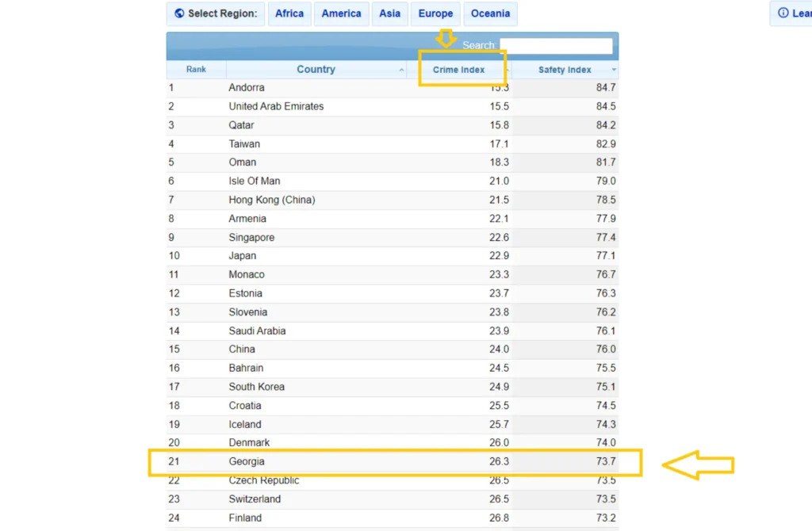
Task: Sort the table by Rank column
Action: coord(196,70)
